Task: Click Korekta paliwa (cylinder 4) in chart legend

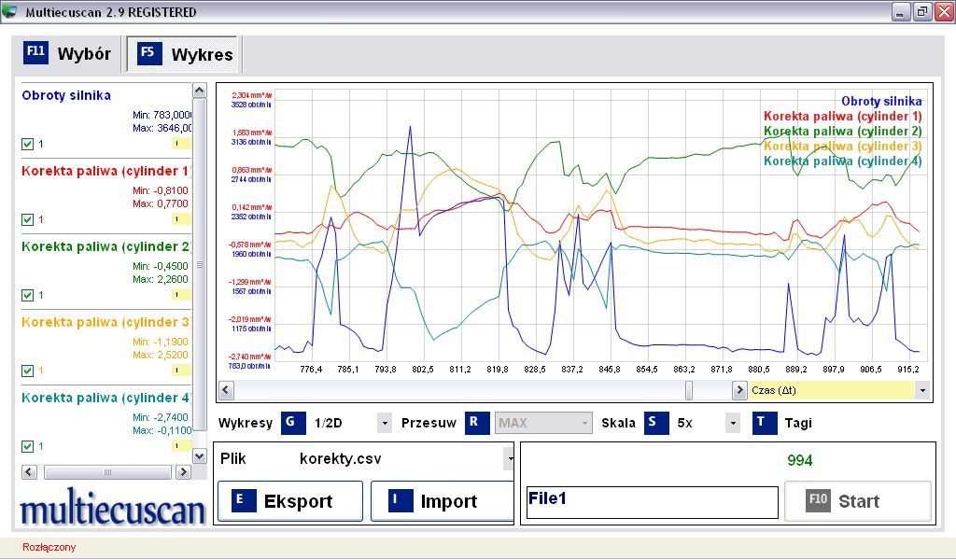Action: tap(843, 161)
